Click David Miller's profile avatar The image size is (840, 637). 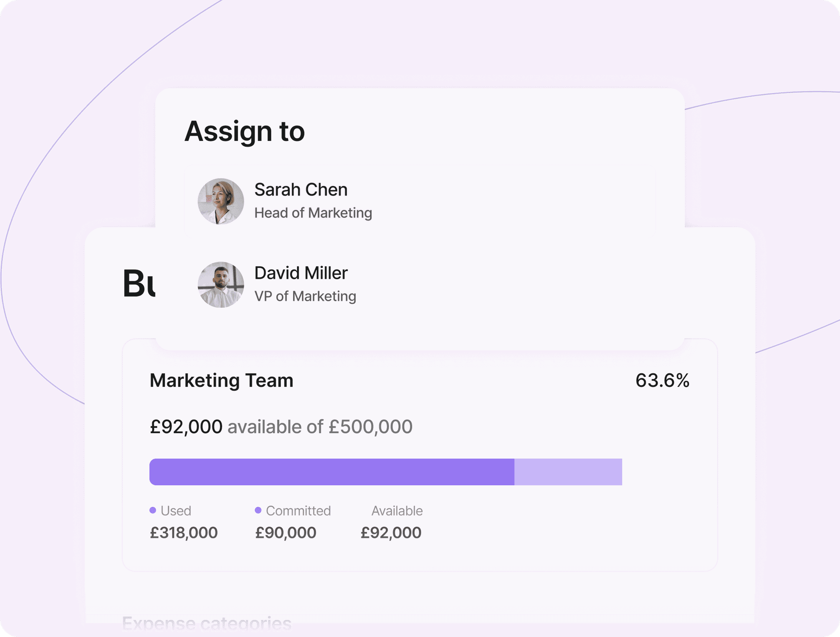[x=221, y=285]
